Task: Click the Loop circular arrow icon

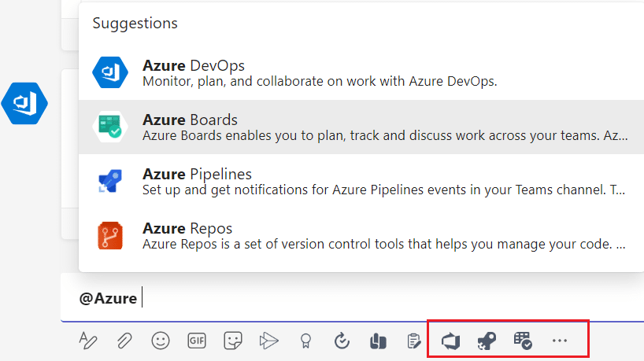Action: [x=342, y=341]
